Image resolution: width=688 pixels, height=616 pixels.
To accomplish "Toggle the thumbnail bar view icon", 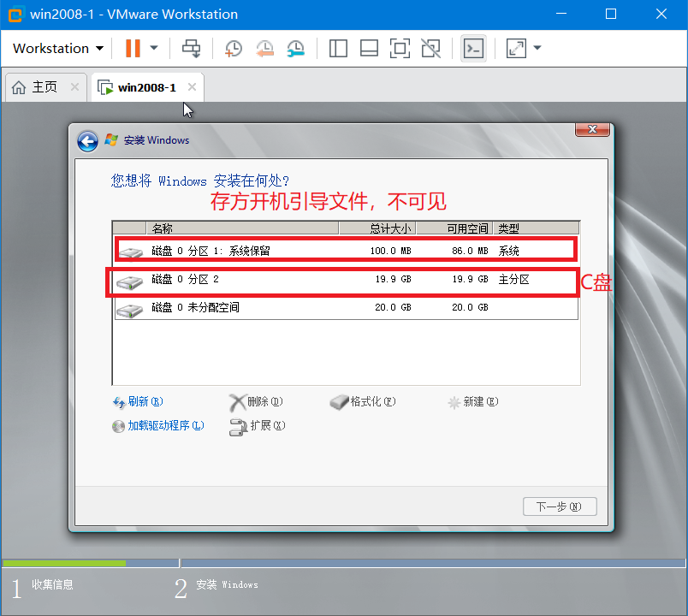I will [369, 48].
